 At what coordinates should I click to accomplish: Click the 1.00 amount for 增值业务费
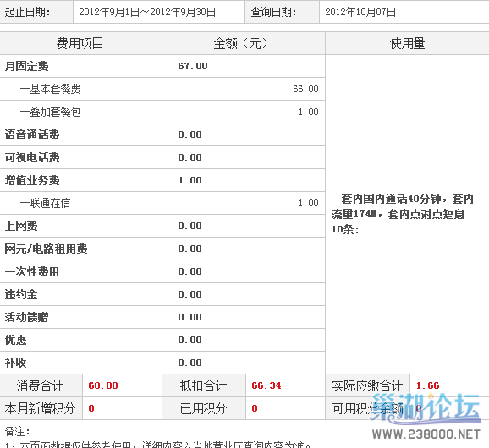pyautogui.click(x=190, y=180)
